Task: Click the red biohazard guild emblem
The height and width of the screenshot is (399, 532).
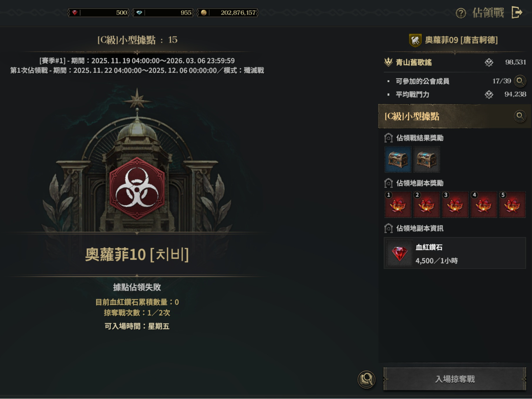Action: (137, 189)
